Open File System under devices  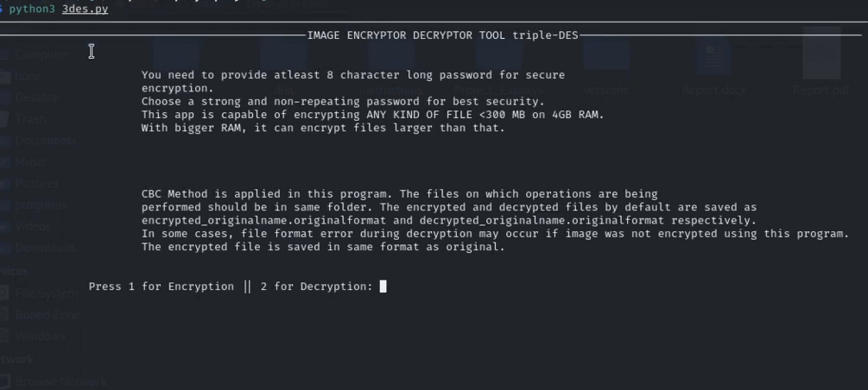coord(40,293)
